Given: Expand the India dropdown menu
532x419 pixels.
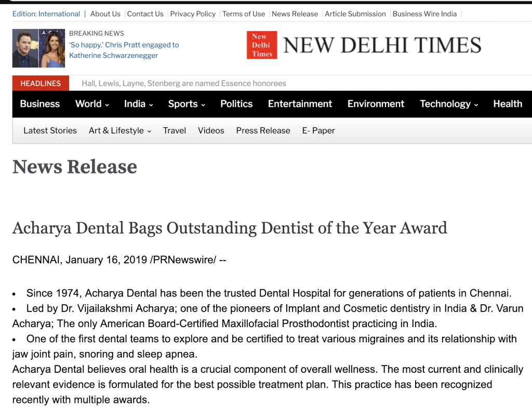Looking at the screenshot, I should point(138,104).
